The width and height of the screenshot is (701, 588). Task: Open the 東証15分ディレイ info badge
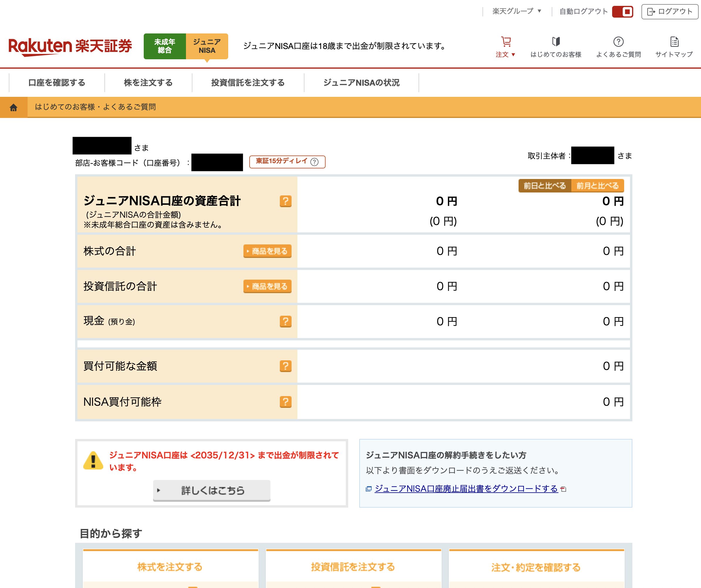pyautogui.click(x=287, y=162)
